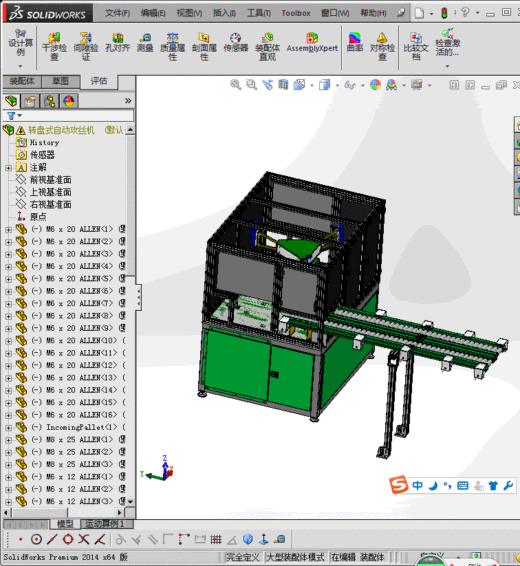Expand the 注解 annotations tree node
Screen dimensions: 520x566
pyautogui.click(x=8, y=168)
